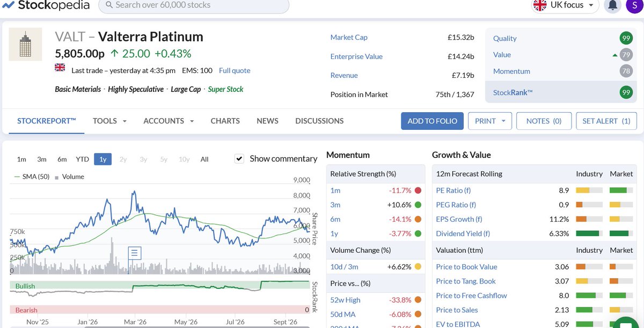
Task: Click the red dot beside 1m relative strength
Action: (x=418, y=190)
